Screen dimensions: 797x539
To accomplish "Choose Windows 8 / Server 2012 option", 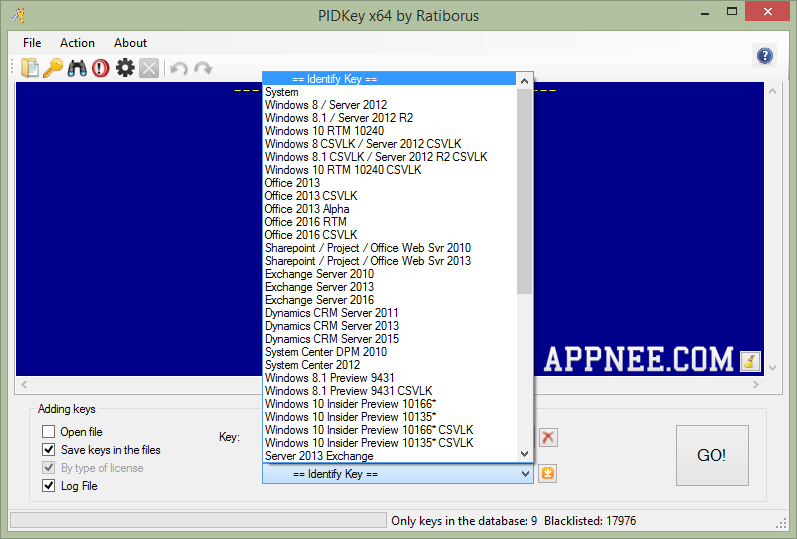I will (389, 105).
